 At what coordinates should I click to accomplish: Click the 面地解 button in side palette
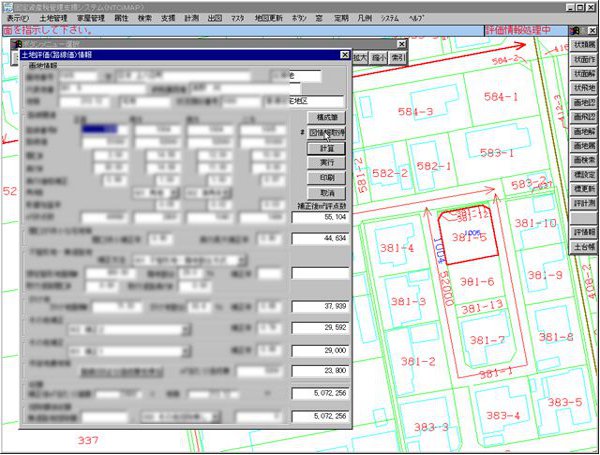[x=584, y=131]
